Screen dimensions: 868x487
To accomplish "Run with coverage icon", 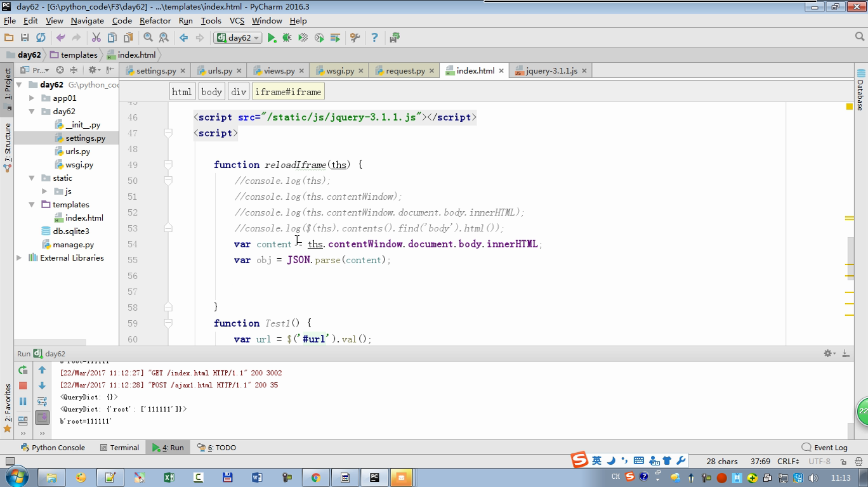I will pyautogui.click(x=303, y=38).
